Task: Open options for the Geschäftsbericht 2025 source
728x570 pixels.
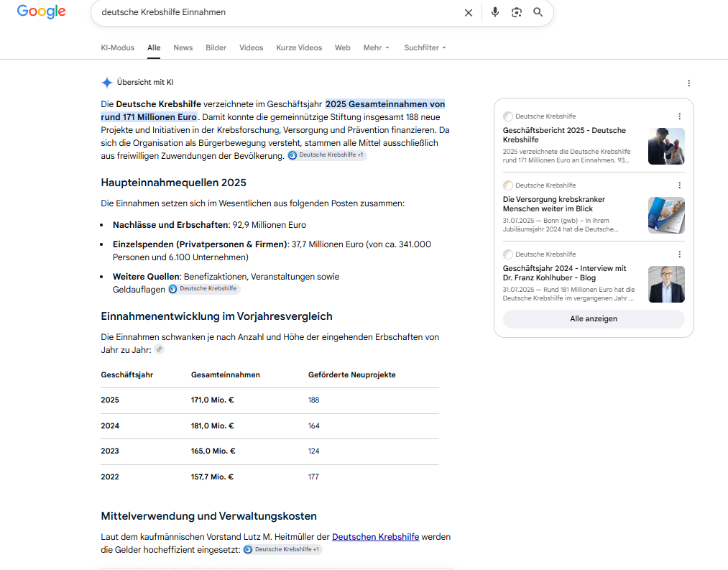Action: [679, 116]
